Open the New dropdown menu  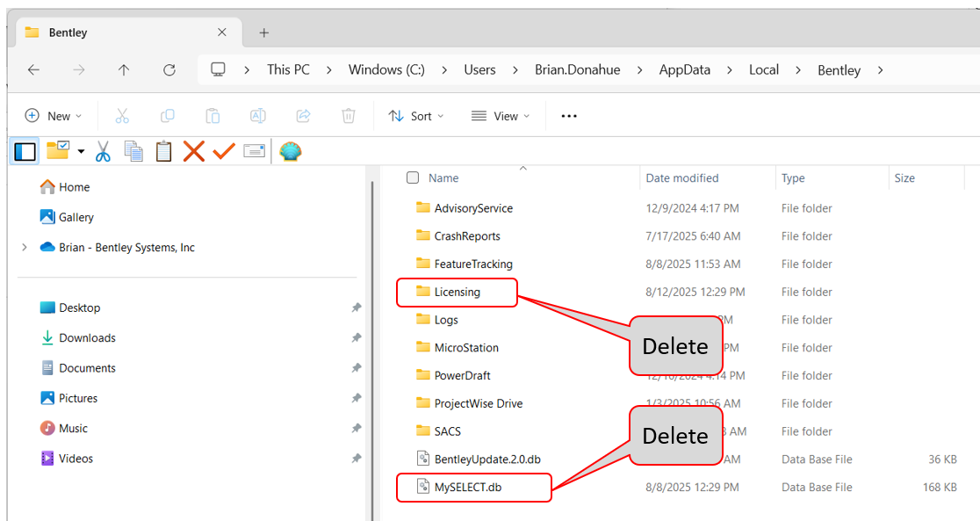coord(53,116)
